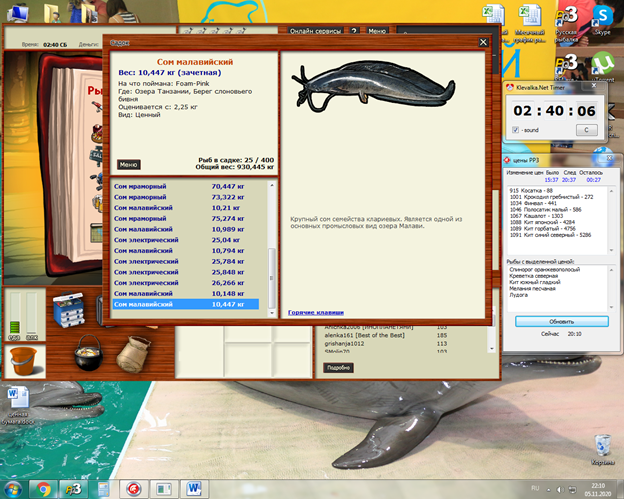
Task: Click the question mark help button
Action: tap(354, 31)
